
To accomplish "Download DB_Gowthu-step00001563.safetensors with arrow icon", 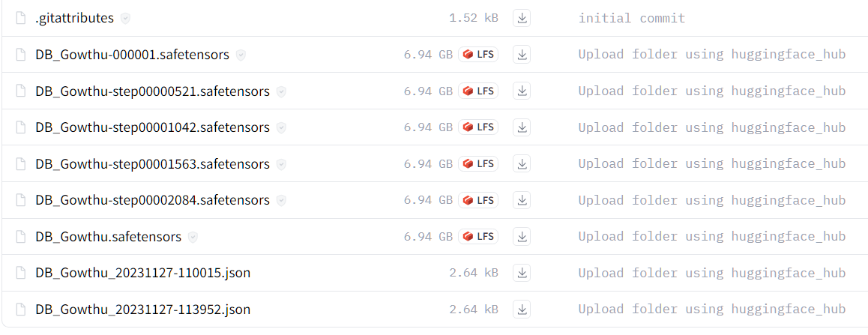I will 522,164.
